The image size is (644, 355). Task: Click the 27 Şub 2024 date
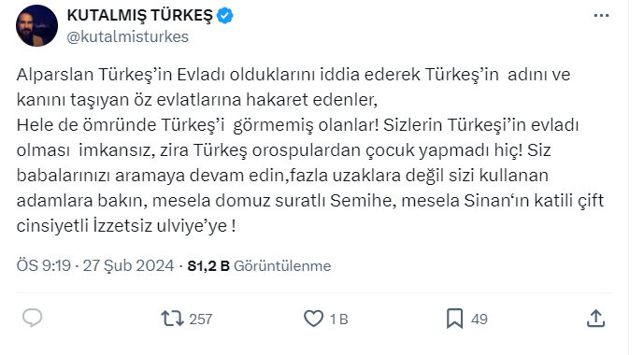click(129, 265)
